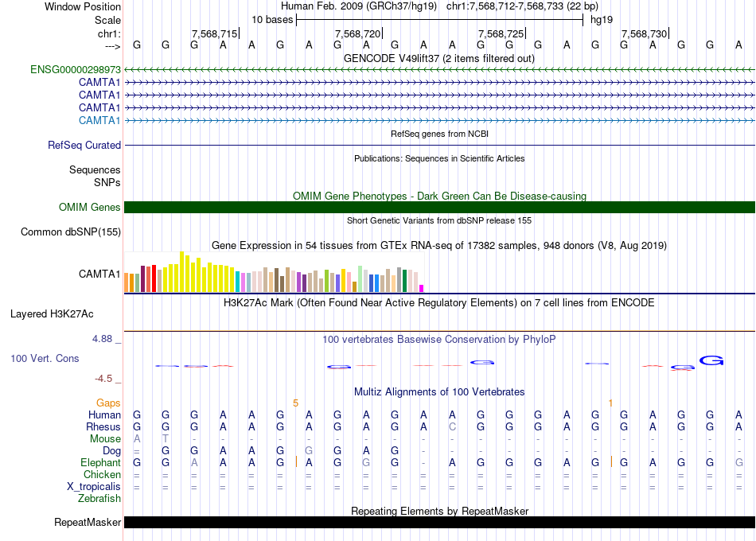This screenshot has width=756, height=541.
Task: Click the Rhesus species alignment label
Action: point(103,427)
